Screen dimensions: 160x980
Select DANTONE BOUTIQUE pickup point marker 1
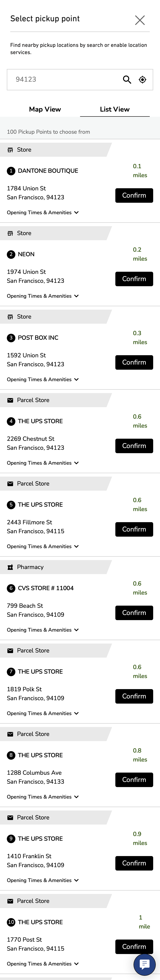pos(11,171)
